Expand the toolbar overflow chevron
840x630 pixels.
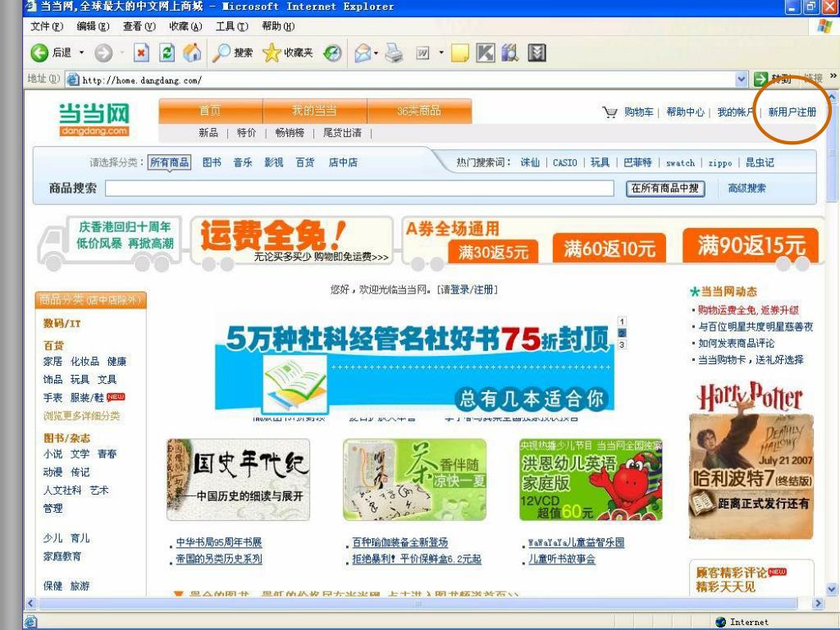[833, 76]
